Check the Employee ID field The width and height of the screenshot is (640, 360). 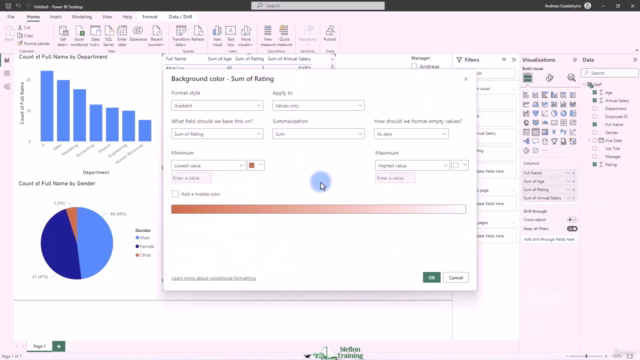tap(595, 116)
